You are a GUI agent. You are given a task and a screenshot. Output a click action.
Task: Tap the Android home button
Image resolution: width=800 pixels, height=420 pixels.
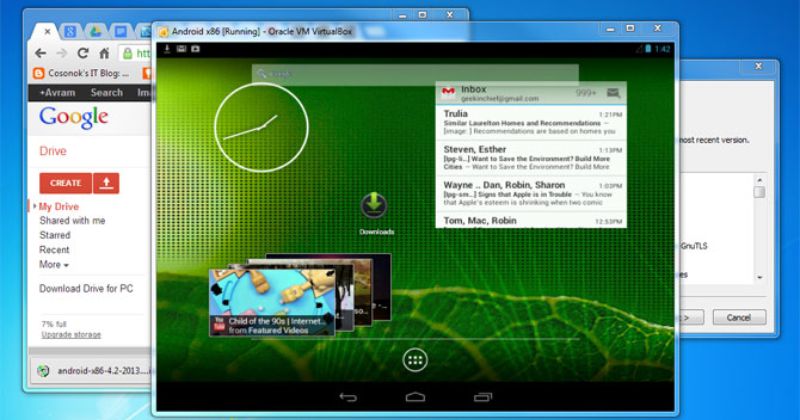415,397
